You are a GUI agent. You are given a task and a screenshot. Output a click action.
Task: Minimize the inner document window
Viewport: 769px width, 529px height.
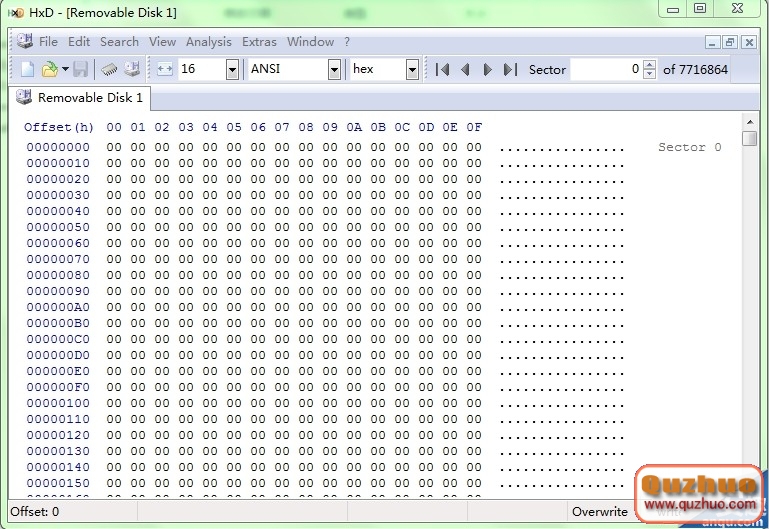[x=712, y=42]
